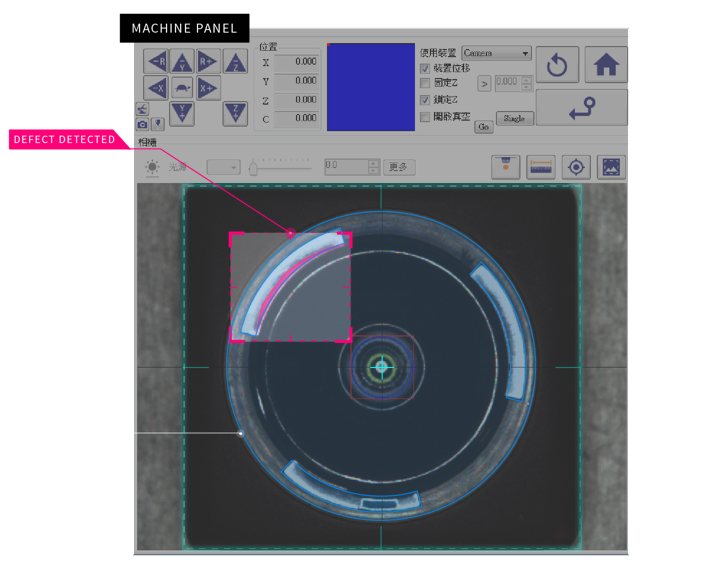The width and height of the screenshot is (720, 572).
Task: Jog the Z axis up with -Z arrow
Action: click(234, 62)
